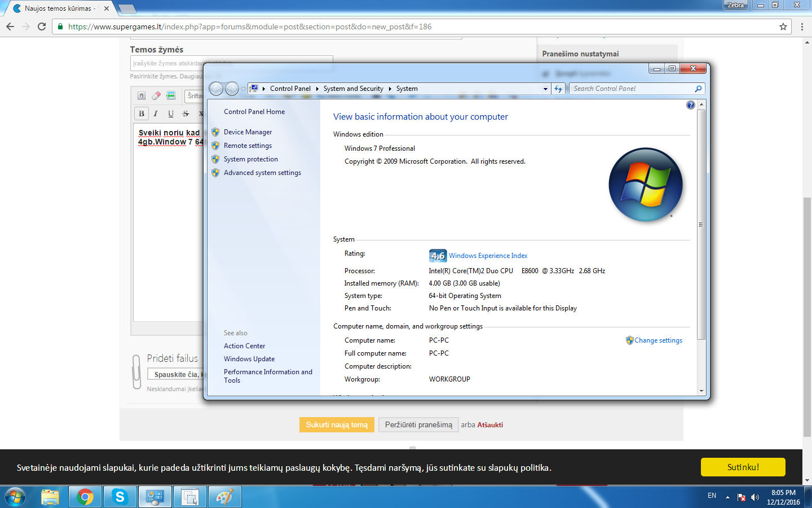The image size is (812, 508).
Task: Click the search magnifier icon
Action: coord(698,89)
